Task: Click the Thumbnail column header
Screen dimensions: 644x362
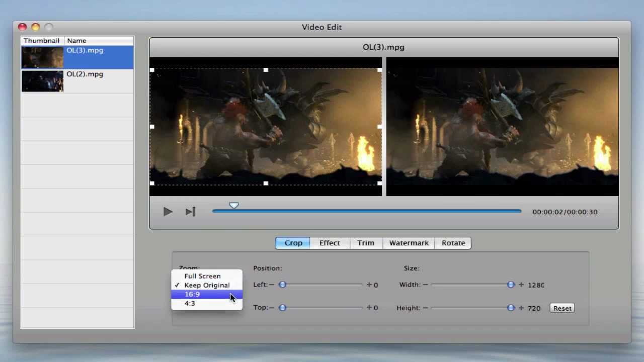Action: (42, 41)
